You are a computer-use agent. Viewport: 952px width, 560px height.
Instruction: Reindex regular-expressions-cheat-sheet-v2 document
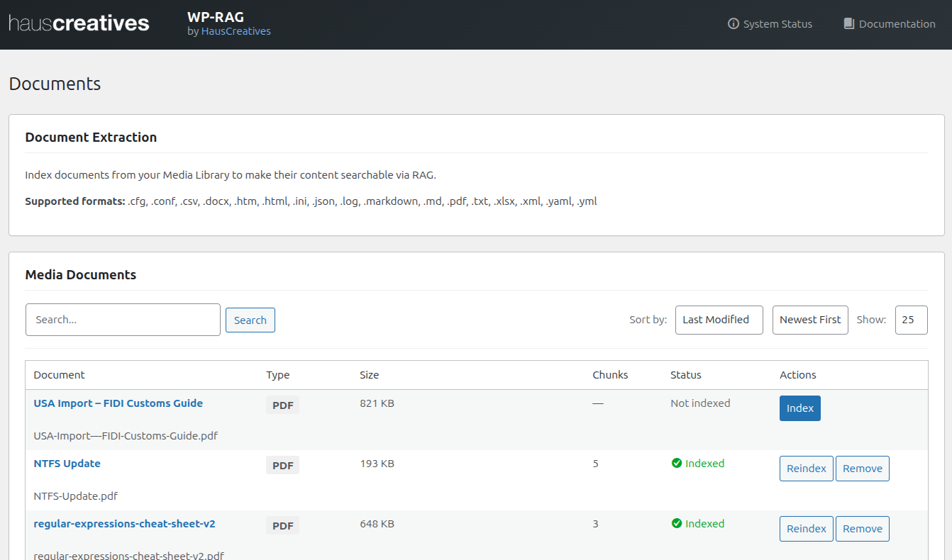click(807, 529)
